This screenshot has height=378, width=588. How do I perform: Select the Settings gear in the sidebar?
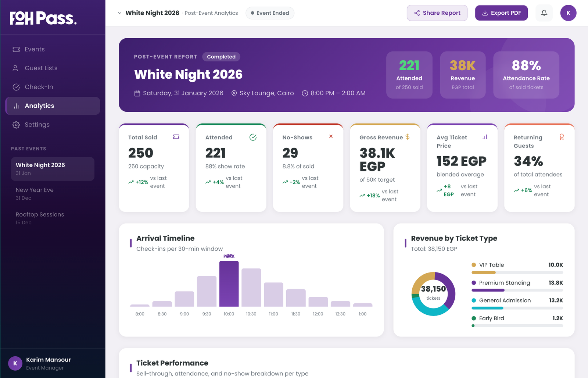click(16, 125)
